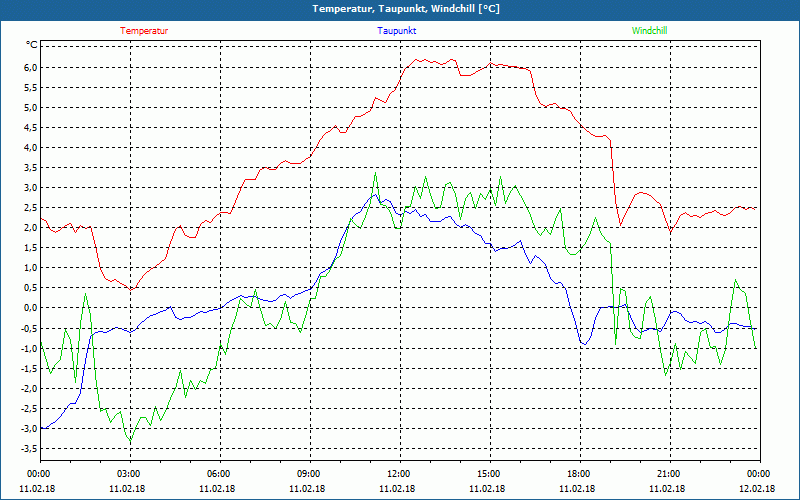Click the "11.02.18" date beneath 21:00
Screen dimensions: 800x500
(x=667, y=488)
